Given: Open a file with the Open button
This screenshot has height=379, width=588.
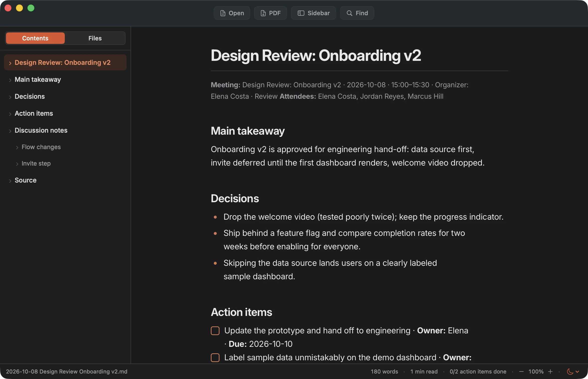Looking at the screenshot, I should tap(232, 13).
